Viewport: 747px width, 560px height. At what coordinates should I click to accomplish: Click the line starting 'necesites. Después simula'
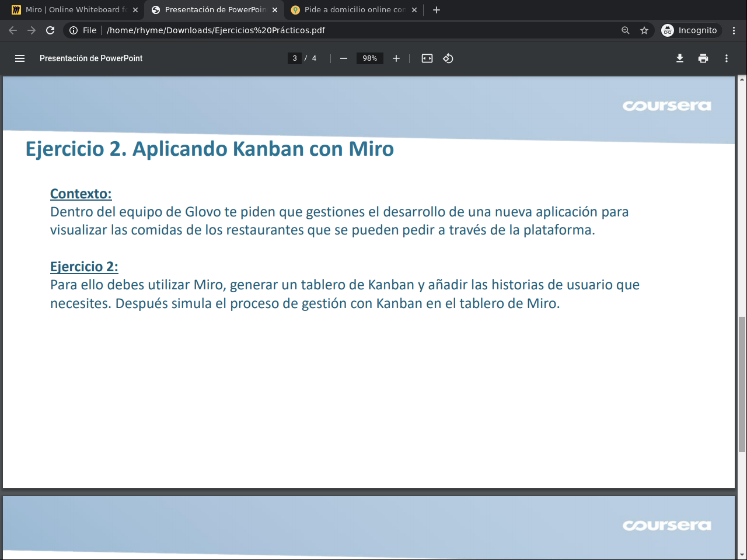point(305,304)
